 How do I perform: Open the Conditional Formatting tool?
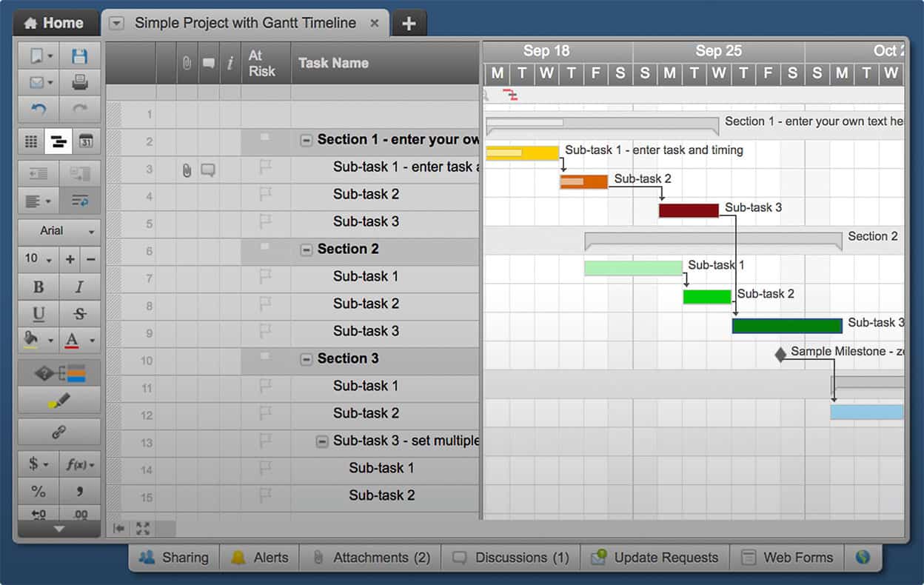point(59,374)
